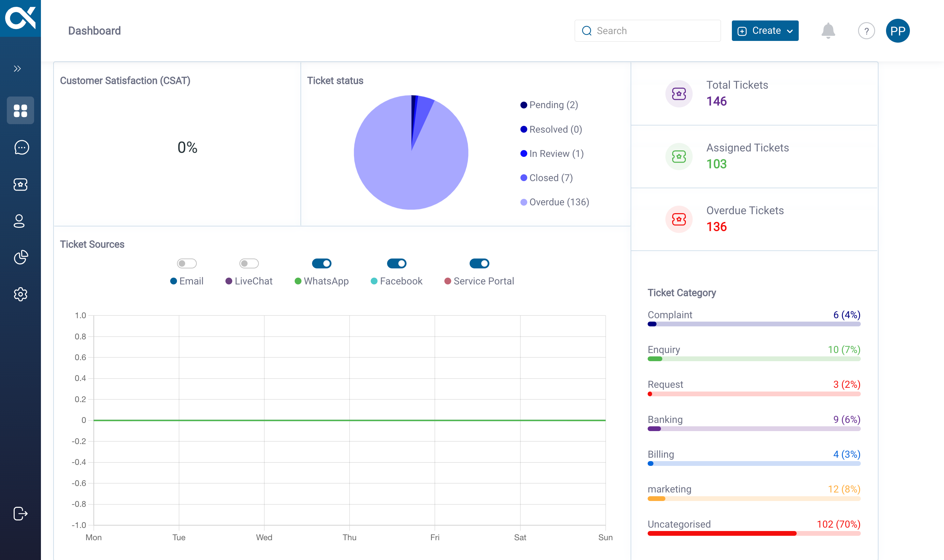
Task: Disable the WhatsApp source toggle
Action: pyautogui.click(x=322, y=263)
